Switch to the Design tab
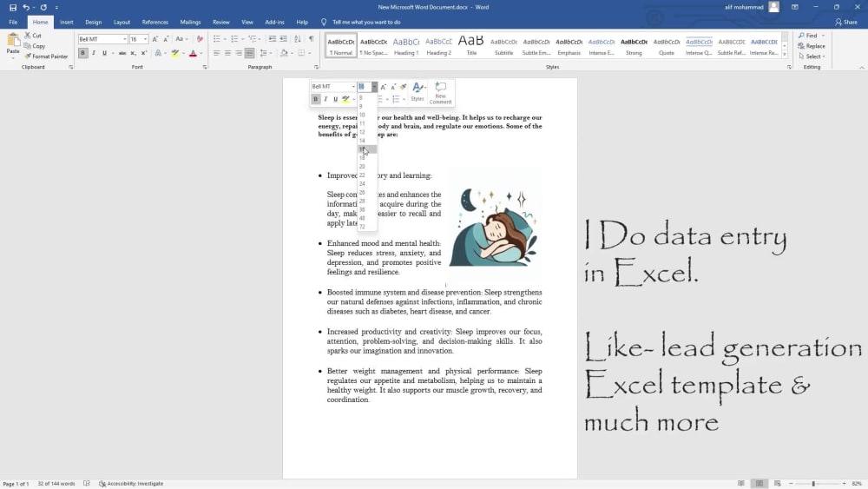This screenshot has height=489, width=868. pos(93,23)
